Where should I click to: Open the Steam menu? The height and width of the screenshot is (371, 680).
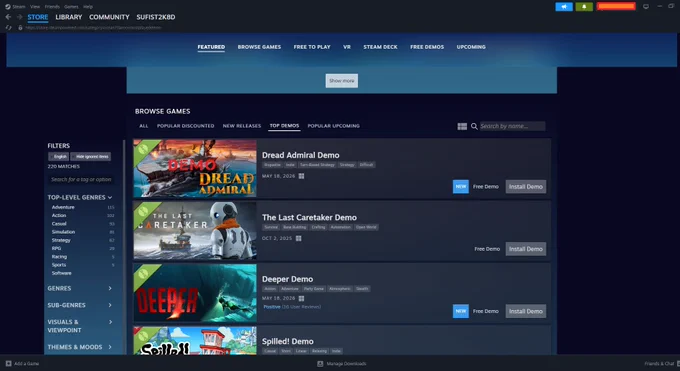[19, 7]
